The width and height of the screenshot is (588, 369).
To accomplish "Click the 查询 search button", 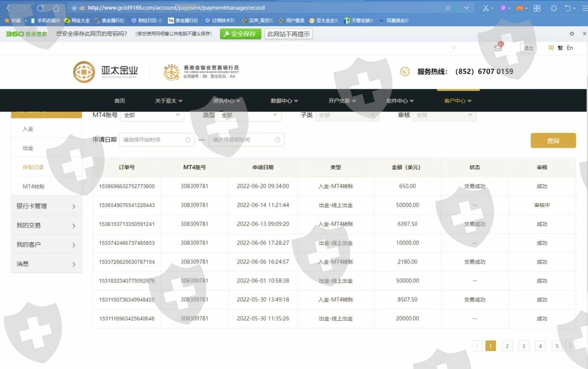I will tap(553, 141).
